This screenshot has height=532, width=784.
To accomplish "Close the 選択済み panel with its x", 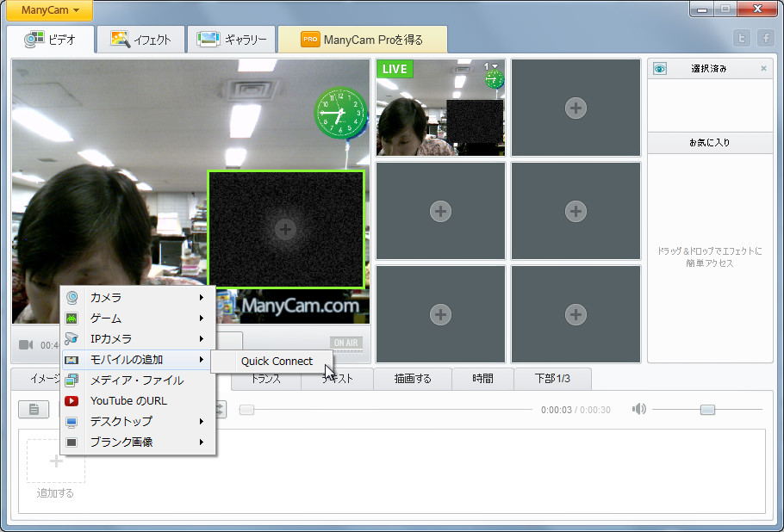I will [763, 68].
